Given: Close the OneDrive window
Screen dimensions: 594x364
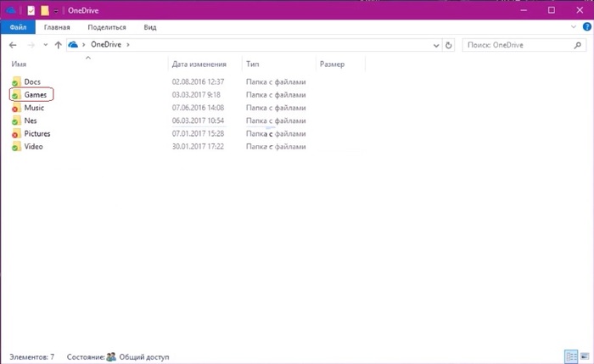Looking at the screenshot, I should click(x=580, y=10).
